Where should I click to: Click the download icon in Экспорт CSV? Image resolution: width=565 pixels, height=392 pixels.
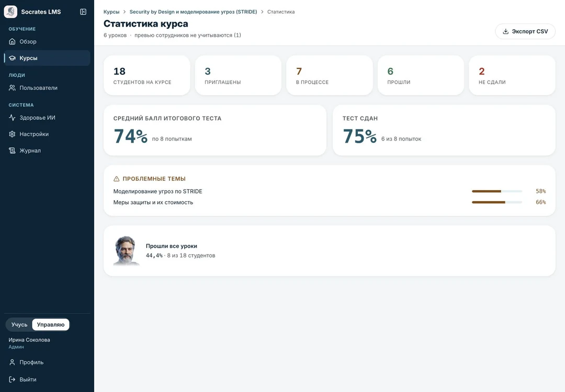point(505,31)
